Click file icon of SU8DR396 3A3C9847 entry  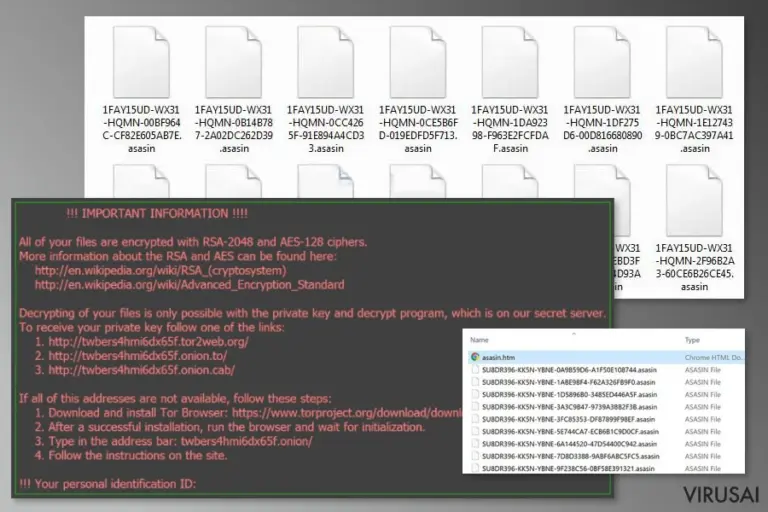pyautogui.click(x=475, y=407)
